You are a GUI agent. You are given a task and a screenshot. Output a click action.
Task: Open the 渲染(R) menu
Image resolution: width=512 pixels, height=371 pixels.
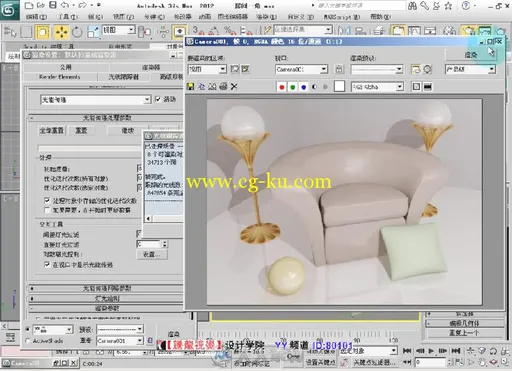point(266,17)
